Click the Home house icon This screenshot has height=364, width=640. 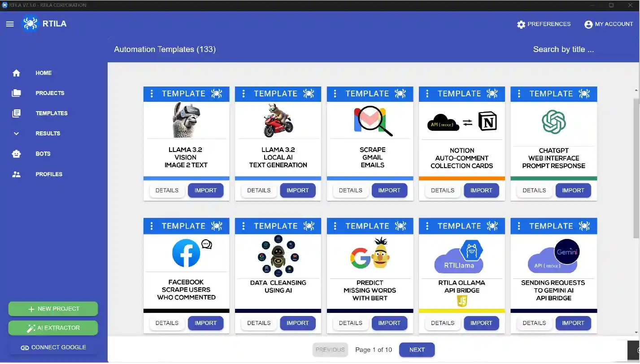click(17, 73)
